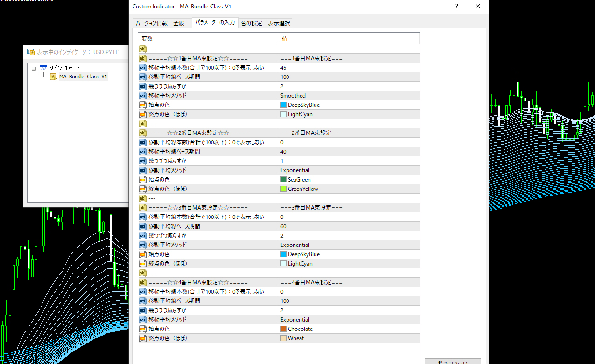Click string icon of 4番目MA束設定 header row
595x364 pixels.
point(143,282)
